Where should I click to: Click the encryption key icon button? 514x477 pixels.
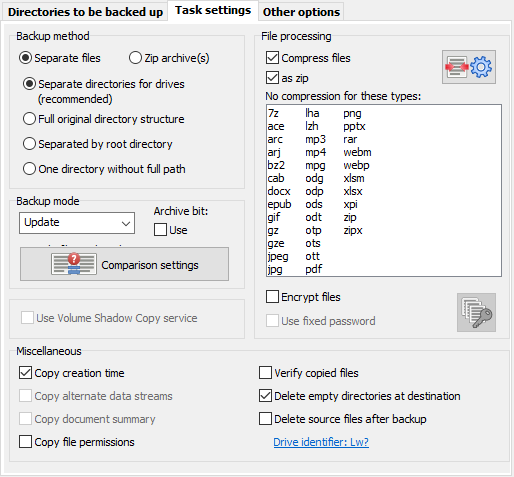476,312
